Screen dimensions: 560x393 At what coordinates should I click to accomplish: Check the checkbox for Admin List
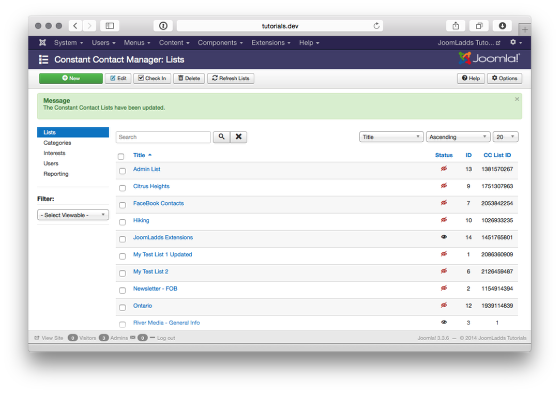coord(122,171)
